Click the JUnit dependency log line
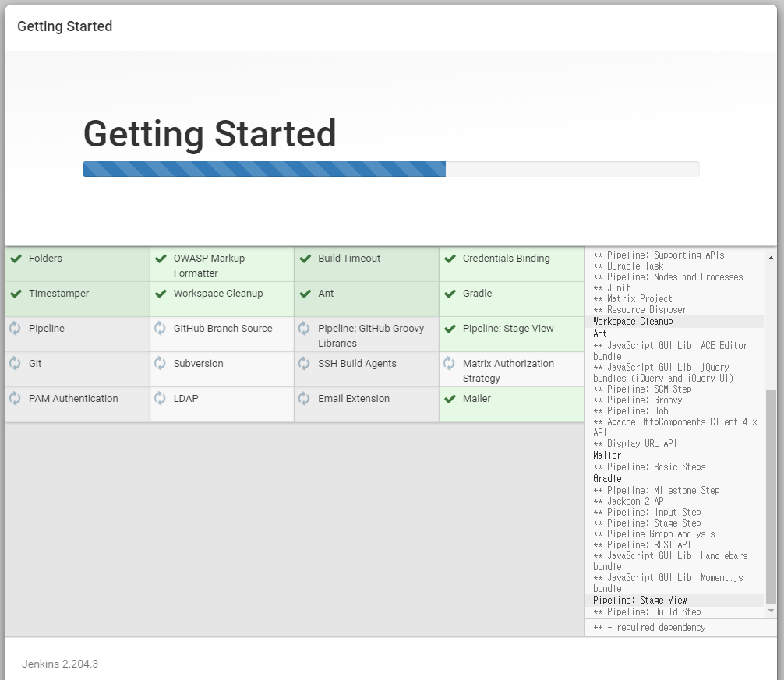Viewport: 784px width, 680px height. (x=612, y=287)
